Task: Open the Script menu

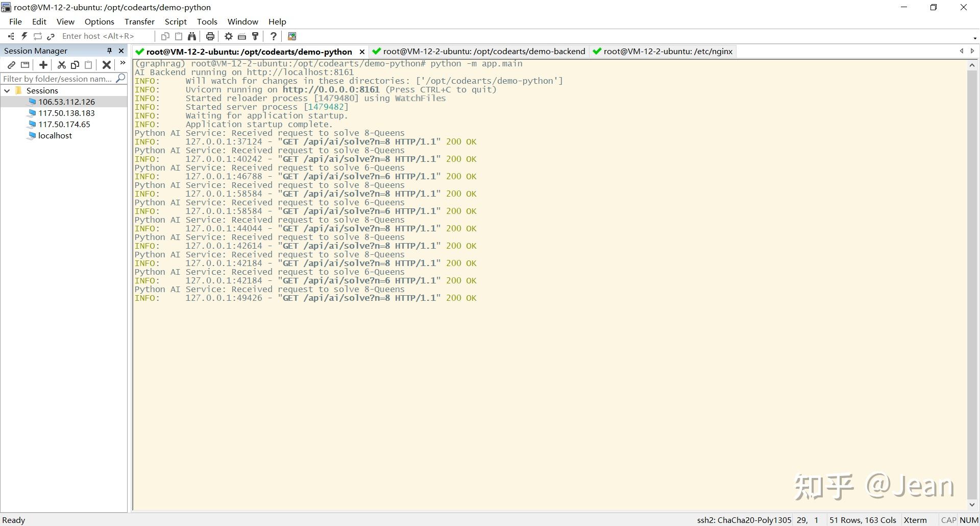Action: (x=176, y=21)
